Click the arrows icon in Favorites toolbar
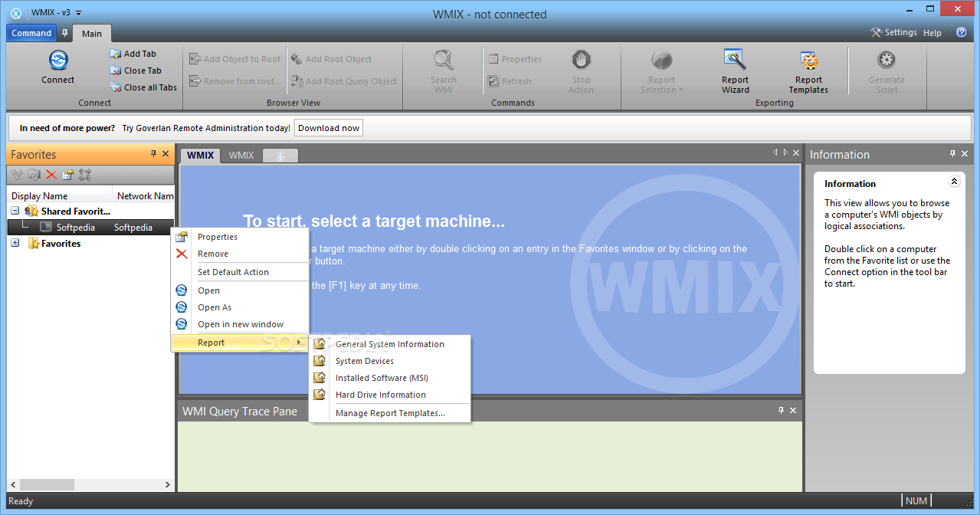 [x=85, y=175]
